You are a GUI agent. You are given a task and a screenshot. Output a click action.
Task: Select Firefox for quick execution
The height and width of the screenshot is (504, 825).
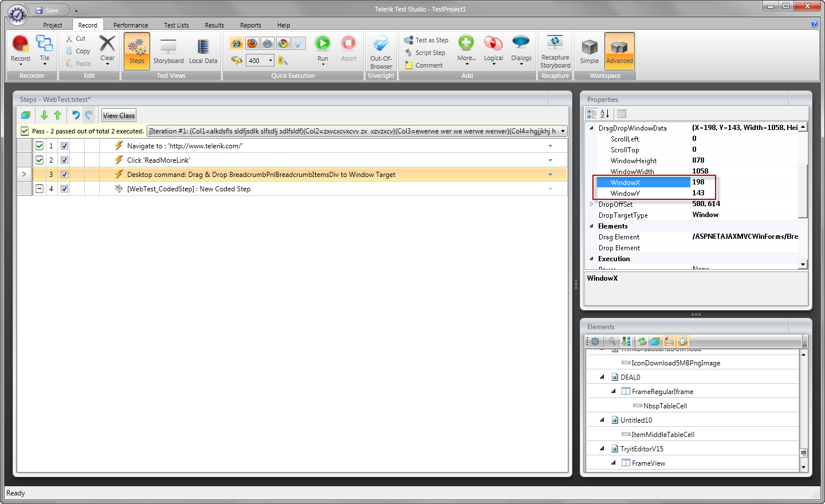click(x=252, y=44)
